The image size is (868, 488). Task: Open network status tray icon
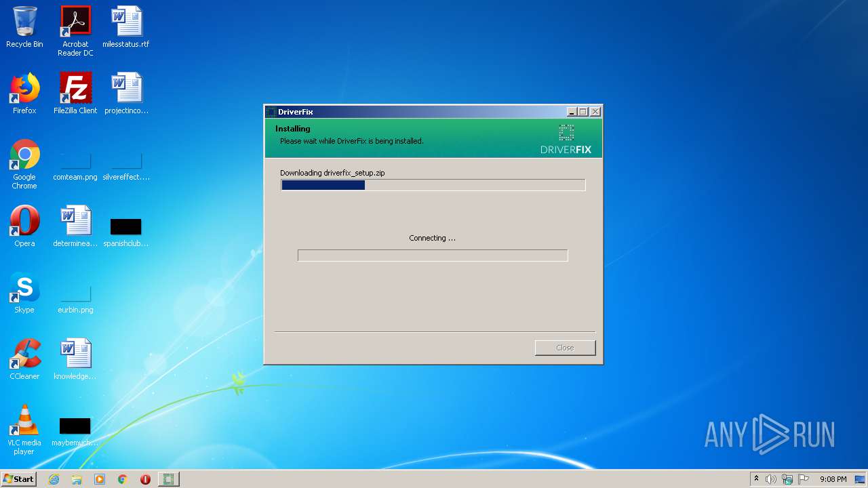(787, 479)
